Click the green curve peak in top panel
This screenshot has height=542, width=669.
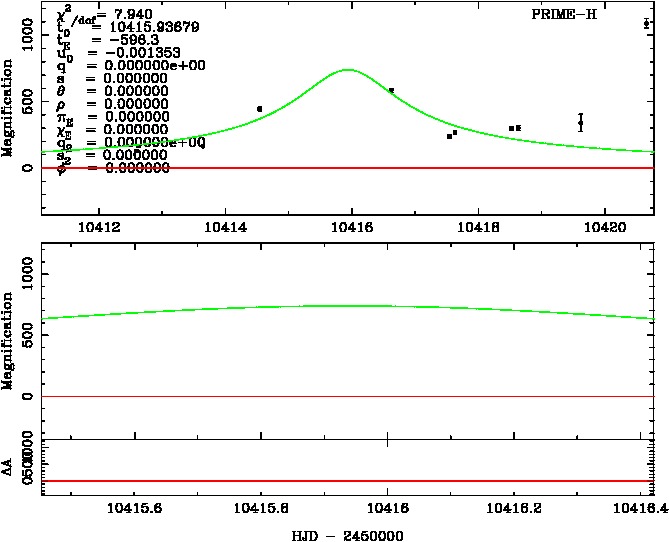348,70
